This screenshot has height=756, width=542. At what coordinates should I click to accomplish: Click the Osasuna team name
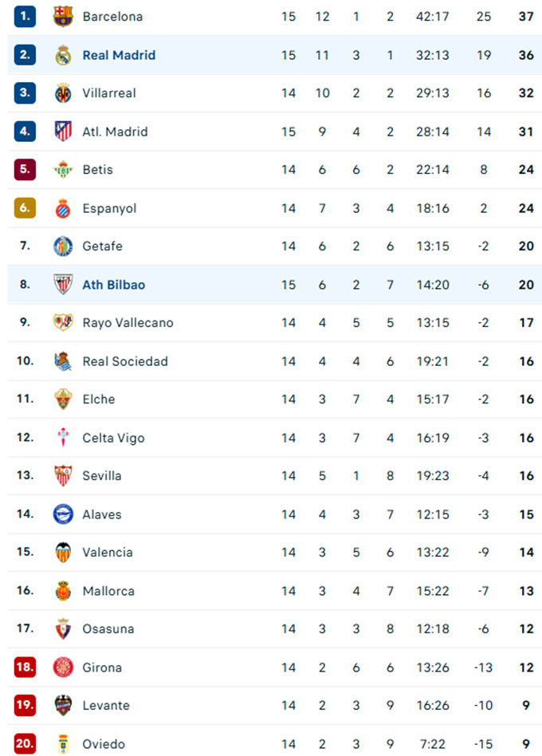pyautogui.click(x=108, y=629)
